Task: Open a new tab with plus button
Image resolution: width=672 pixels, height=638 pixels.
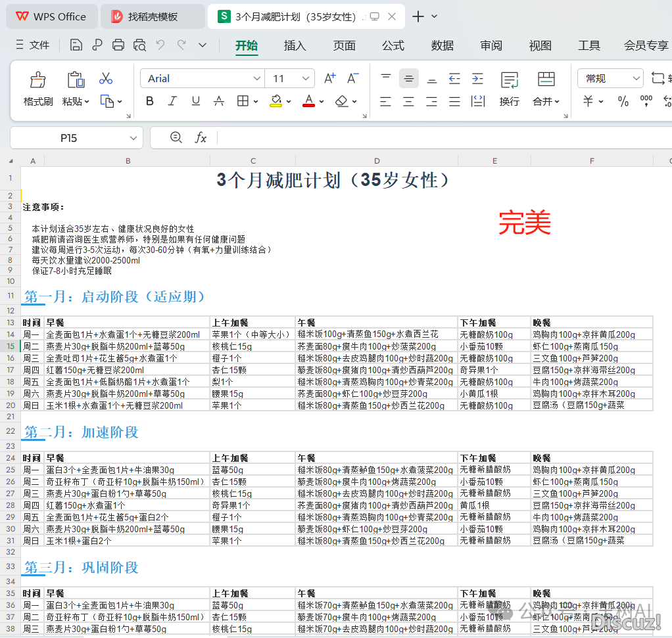Action: (x=418, y=16)
